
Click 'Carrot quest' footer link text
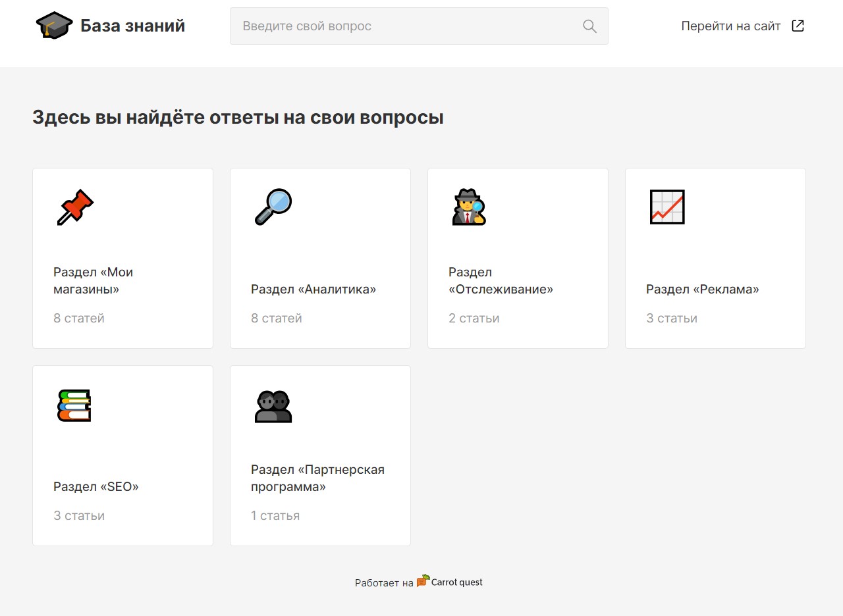[456, 582]
